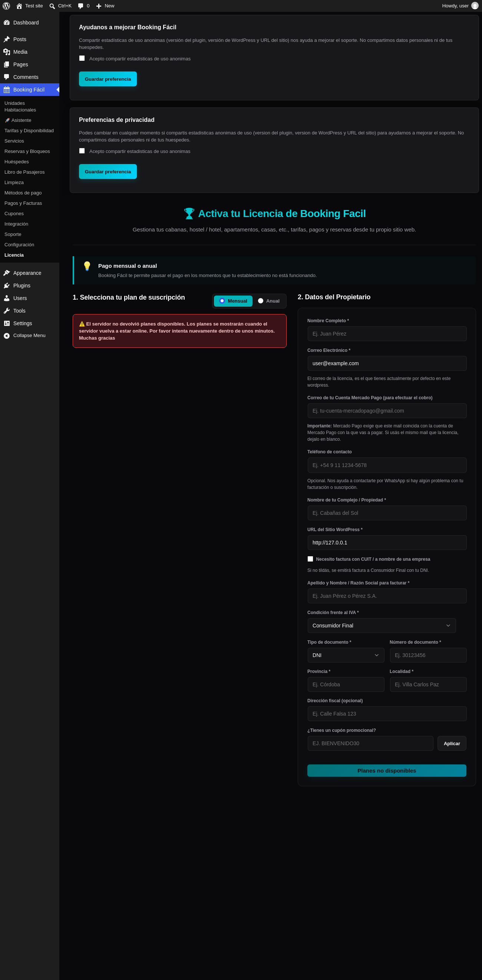Image resolution: width=482 pixels, height=980 pixels.
Task: Open Media via its sidebar icon
Action: [x=6, y=52]
